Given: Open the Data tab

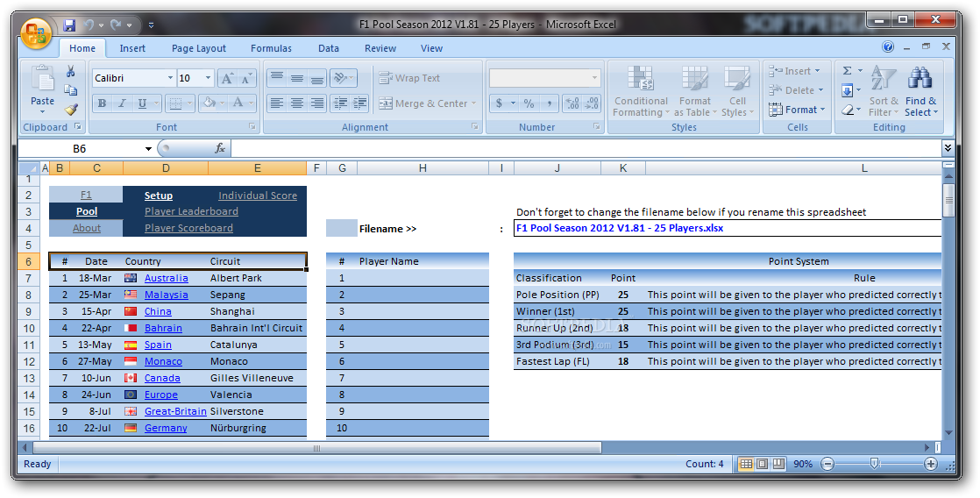Looking at the screenshot, I should pos(328,48).
